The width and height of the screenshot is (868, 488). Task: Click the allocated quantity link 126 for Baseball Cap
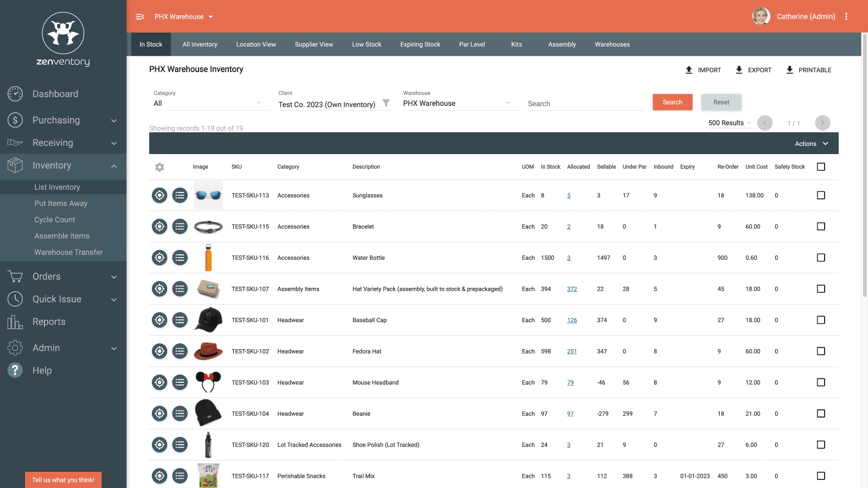(572, 320)
